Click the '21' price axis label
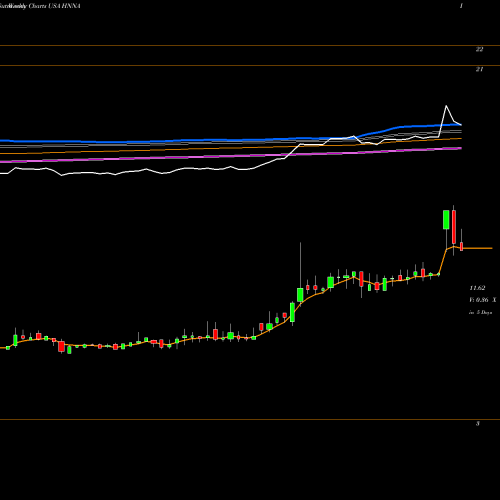The height and width of the screenshot is (500, 500). 479,69
